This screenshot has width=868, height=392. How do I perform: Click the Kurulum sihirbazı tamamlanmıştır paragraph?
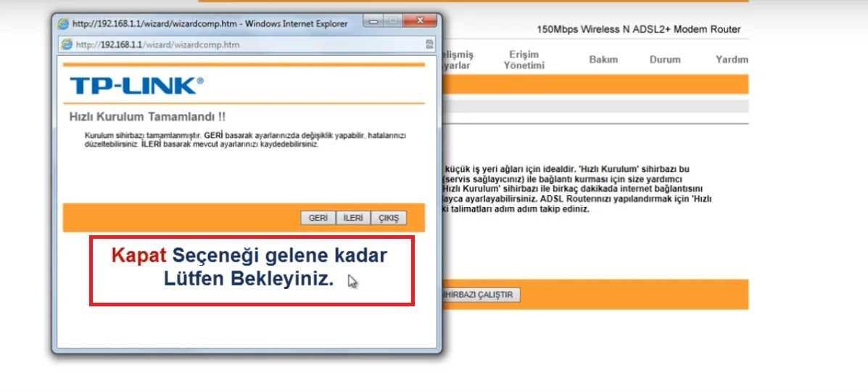click(246, 140)
